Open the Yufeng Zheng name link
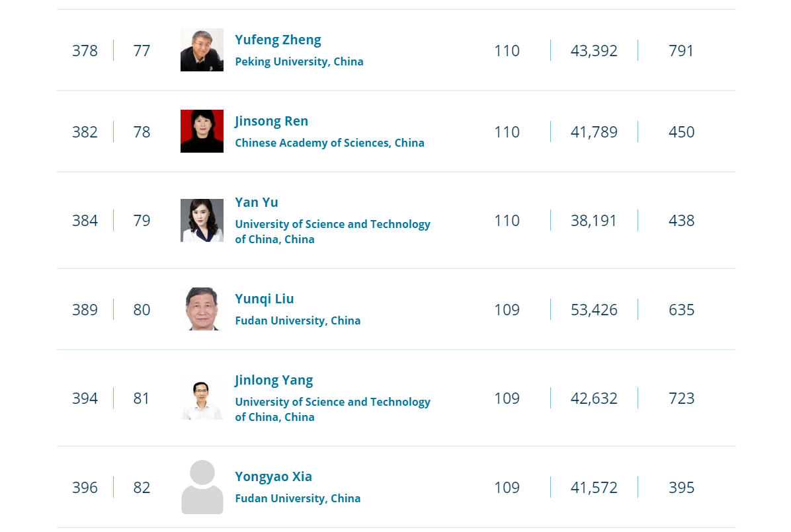The width and height of the screenshot is (791, 532). tap(278, 40)
